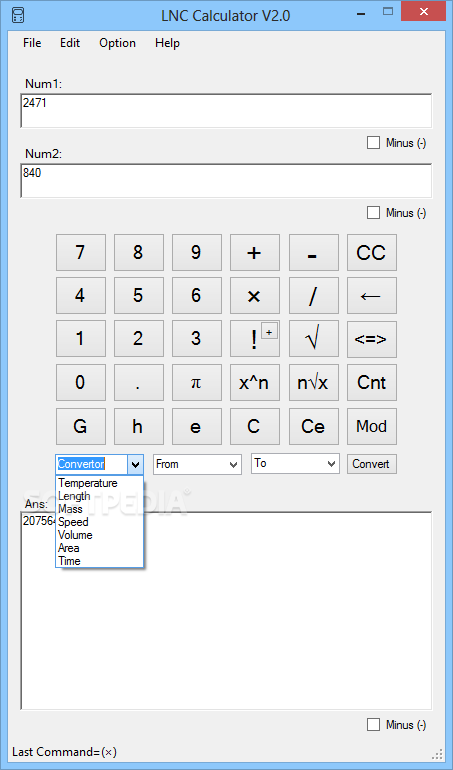Insert Planck's constant h
This screenshot has width=453, height=770.
click(x=139, y=426)
